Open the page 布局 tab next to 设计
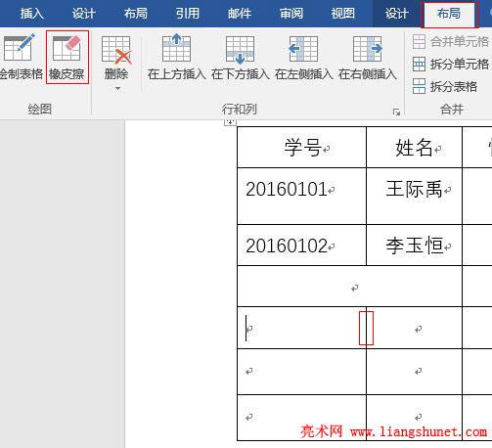492x448 pixels. click(x=136, y=14)
